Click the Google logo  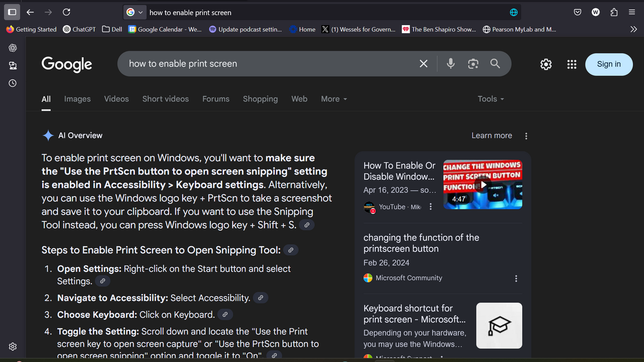coord(67,64)
